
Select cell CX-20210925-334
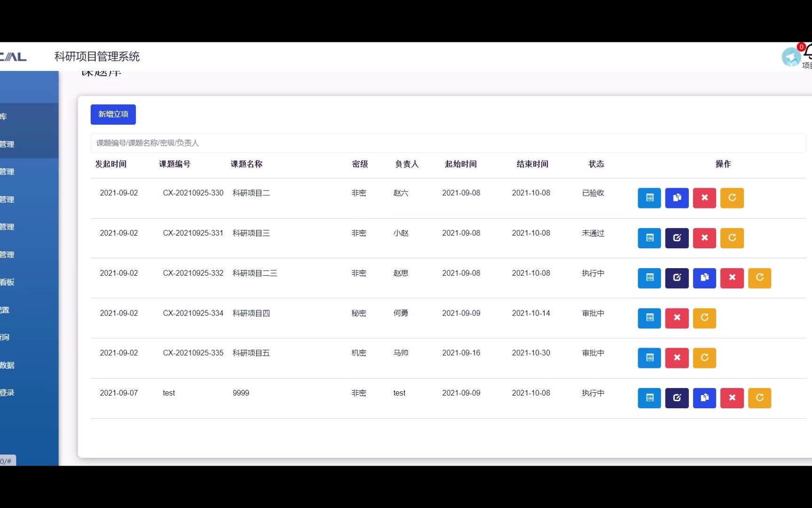coord(193,313)
